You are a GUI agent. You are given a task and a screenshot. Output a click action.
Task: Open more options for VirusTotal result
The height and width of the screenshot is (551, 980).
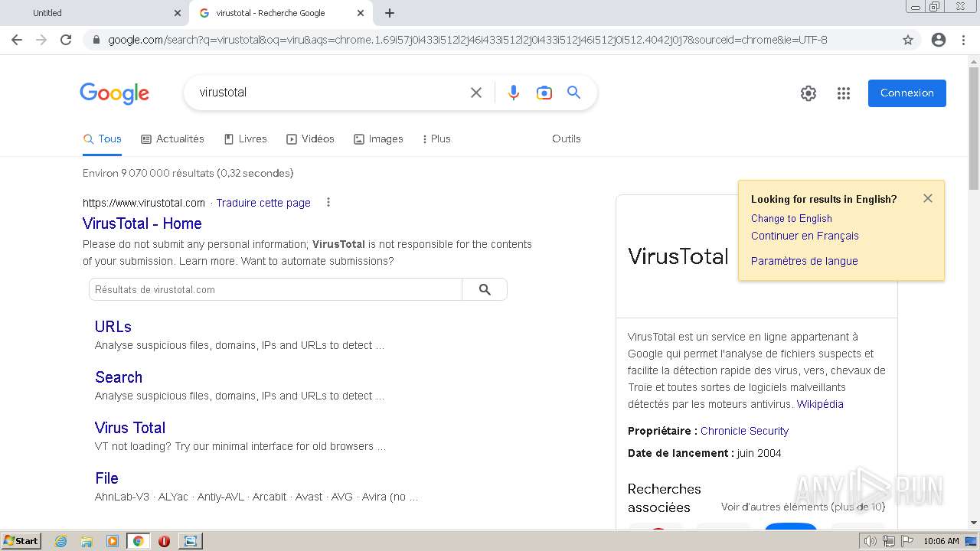tap(328, 203)
